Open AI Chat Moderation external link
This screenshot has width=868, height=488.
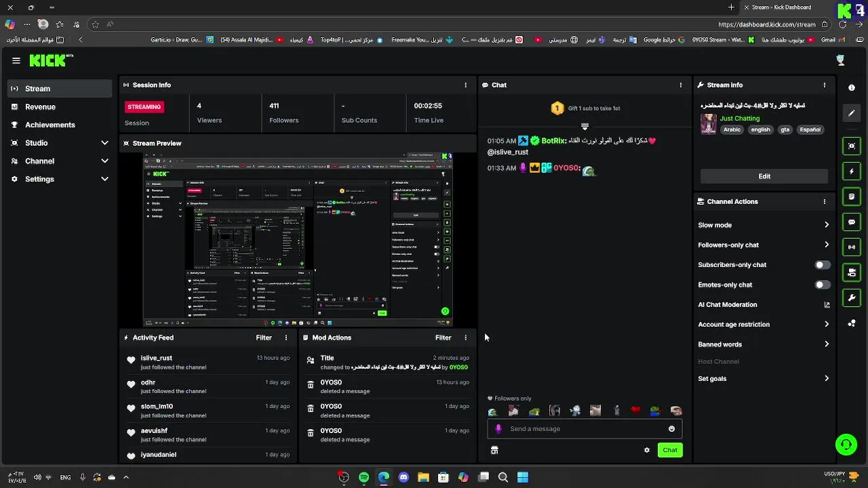tap(827, 305)
